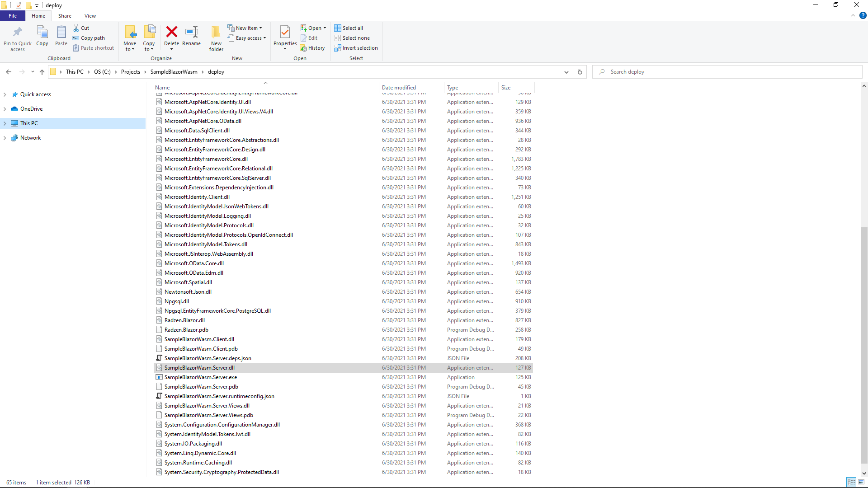Go up one folder level
The image size is (868, 488).
click(x=42, y=72)
